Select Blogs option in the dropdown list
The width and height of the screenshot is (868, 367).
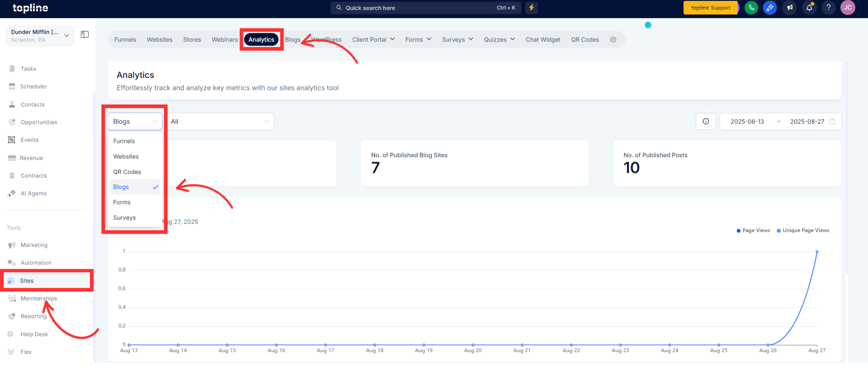click(135, 187)
